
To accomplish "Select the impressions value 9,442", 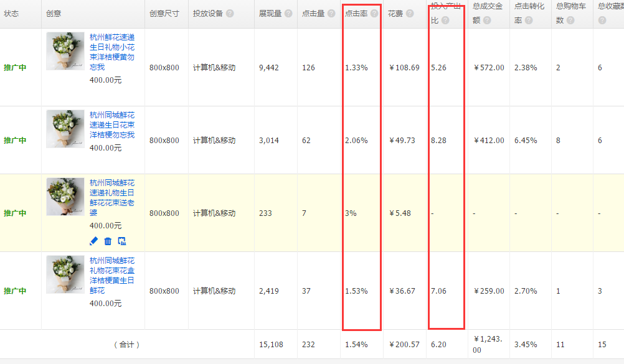I will click(268, 68).
